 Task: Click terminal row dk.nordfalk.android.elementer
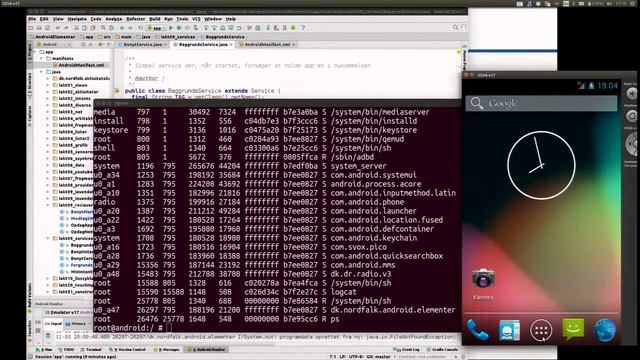(x=274, y=310)
